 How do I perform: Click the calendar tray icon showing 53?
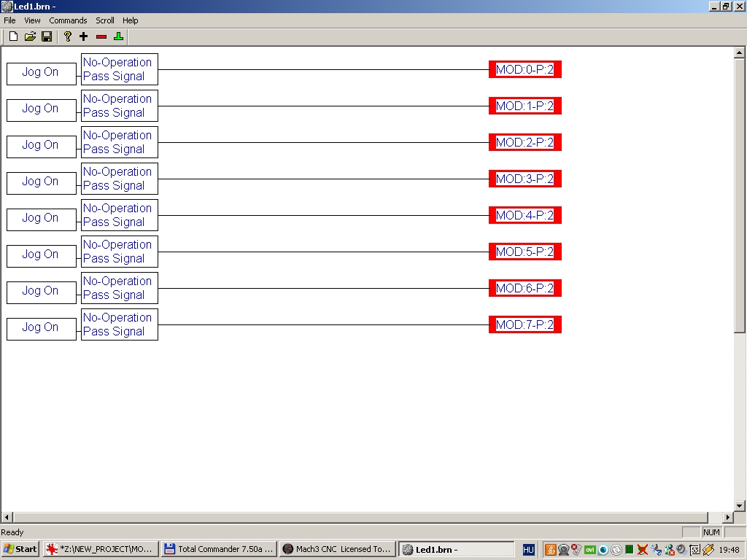[695, 550]
